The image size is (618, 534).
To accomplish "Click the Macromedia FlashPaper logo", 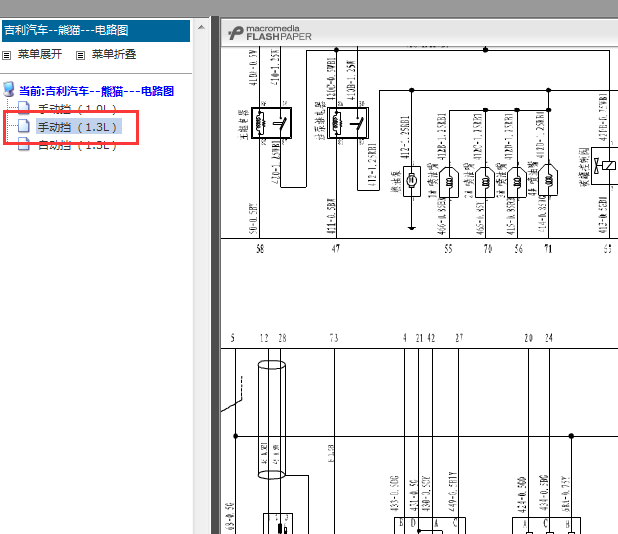I will (x=270, y=33).
